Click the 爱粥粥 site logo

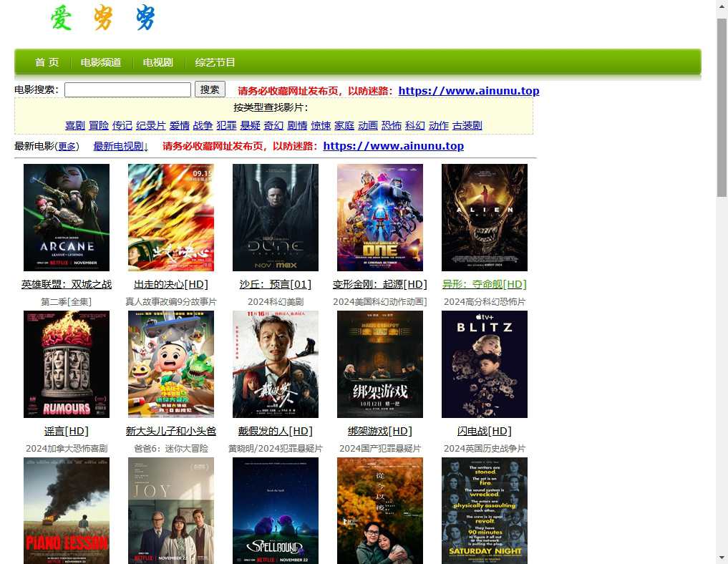(102, 18)
